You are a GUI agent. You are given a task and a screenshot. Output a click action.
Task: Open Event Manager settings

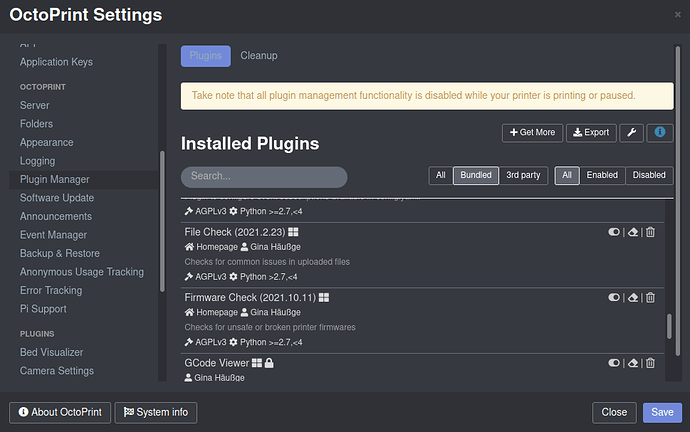(53, 235)
